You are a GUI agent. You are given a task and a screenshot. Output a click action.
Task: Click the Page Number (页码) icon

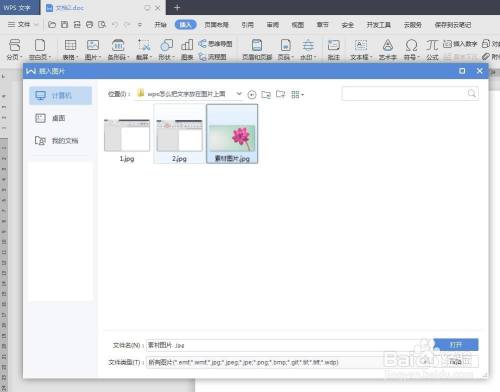286,45
